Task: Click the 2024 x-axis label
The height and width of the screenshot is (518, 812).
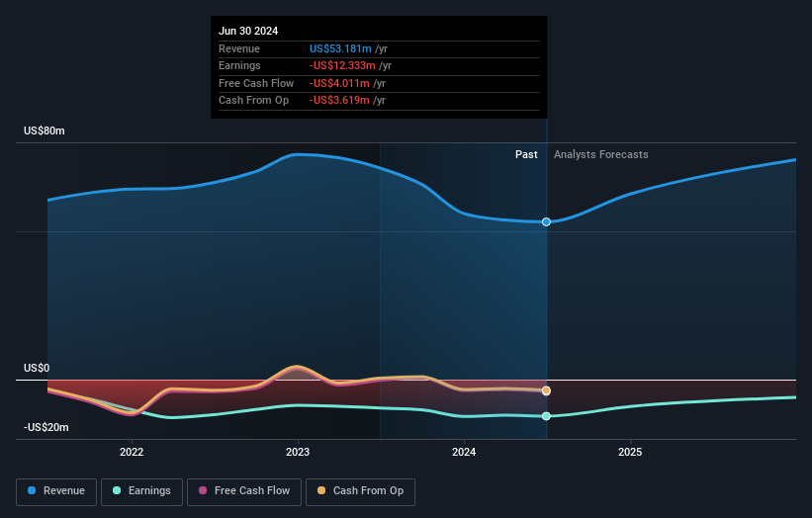Action: pyautogui.click(x=464, y=453)
